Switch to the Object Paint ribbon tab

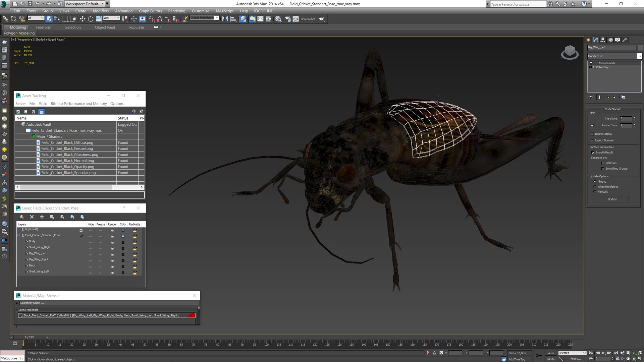pyautogui.click(x=105, y=27)
